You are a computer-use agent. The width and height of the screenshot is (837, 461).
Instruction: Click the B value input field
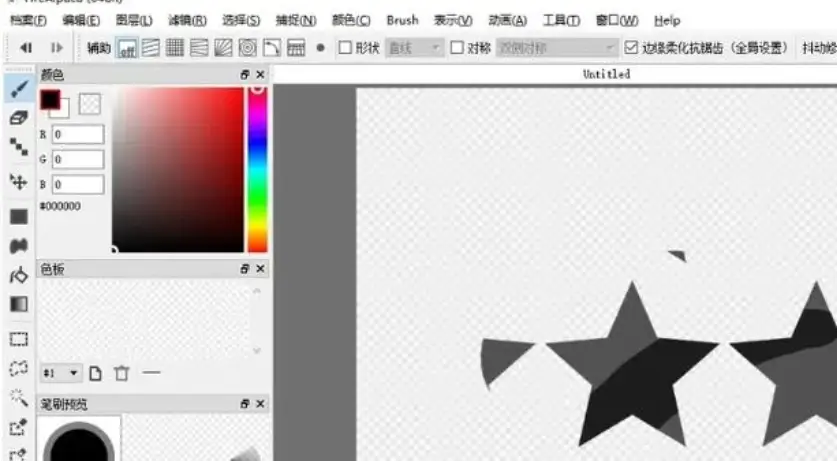(x=78, y=185)
